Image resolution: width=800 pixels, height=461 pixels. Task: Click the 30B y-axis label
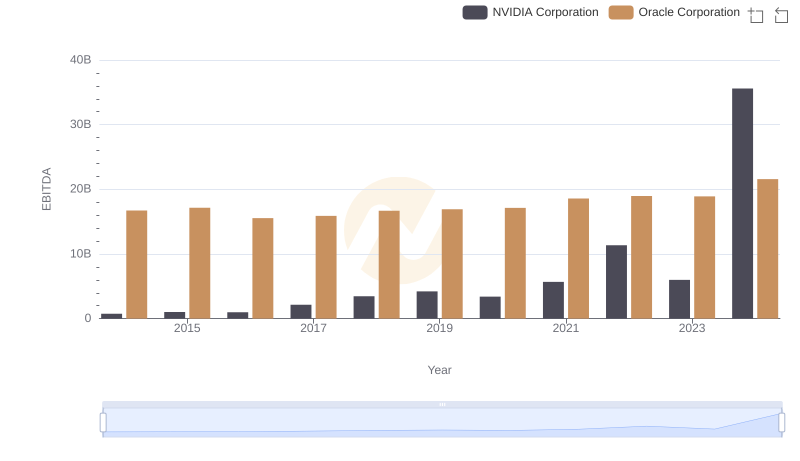pyautogui.click(x=80, y=124)
